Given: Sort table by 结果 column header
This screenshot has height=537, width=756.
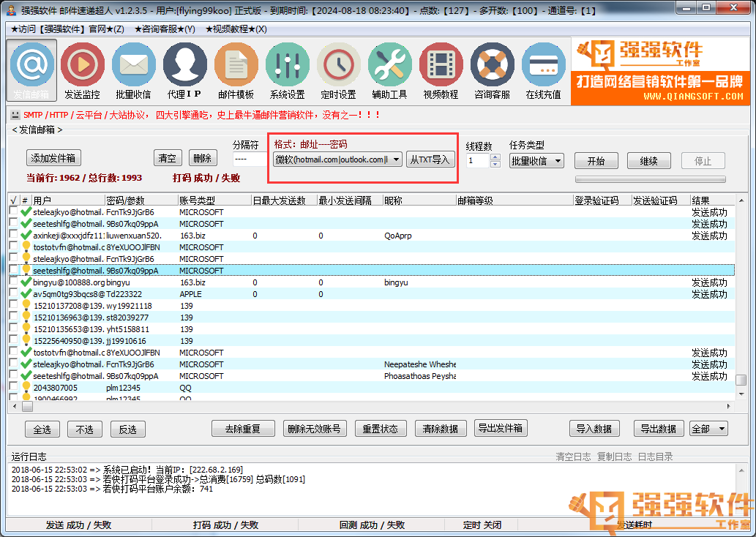Looking at the screenshot, I should pyautogui.click(x=713, y=200).
